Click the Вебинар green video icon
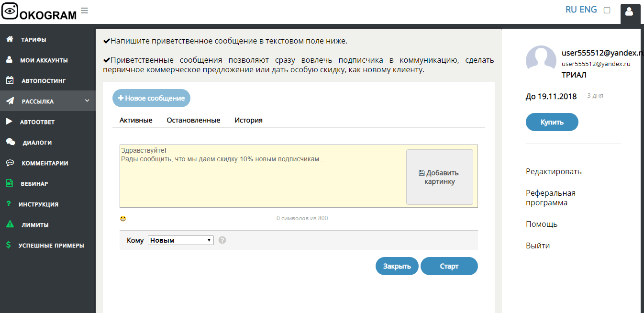 [x=10, y=183]
